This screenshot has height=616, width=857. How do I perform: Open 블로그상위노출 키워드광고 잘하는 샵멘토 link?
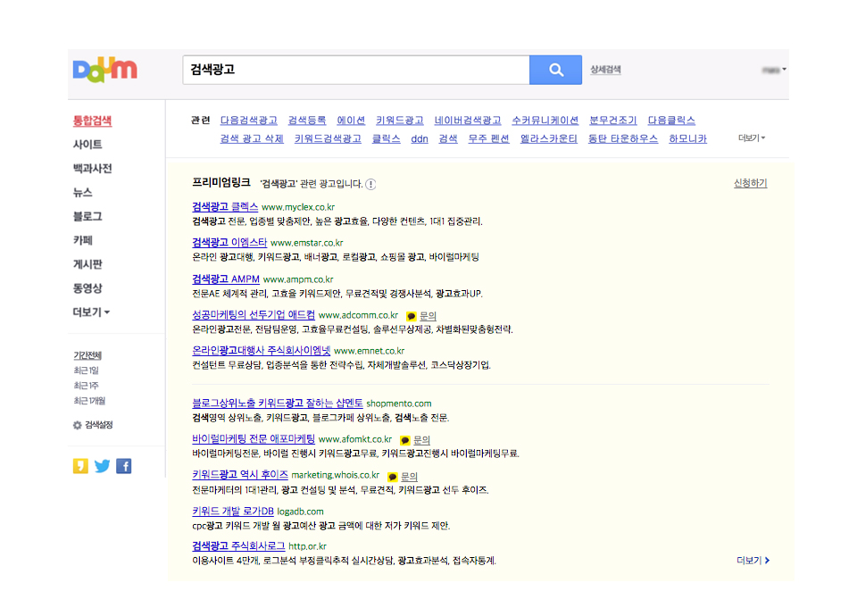click(277, 403)
